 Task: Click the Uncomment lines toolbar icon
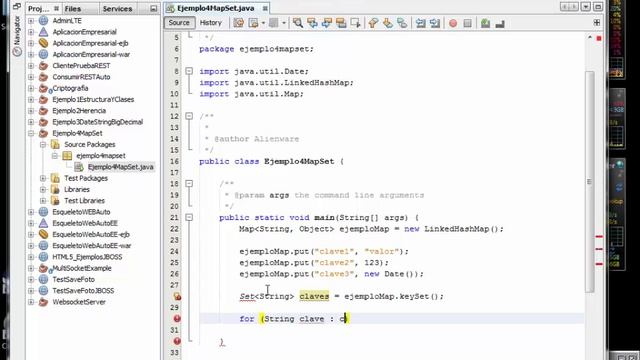500,24
